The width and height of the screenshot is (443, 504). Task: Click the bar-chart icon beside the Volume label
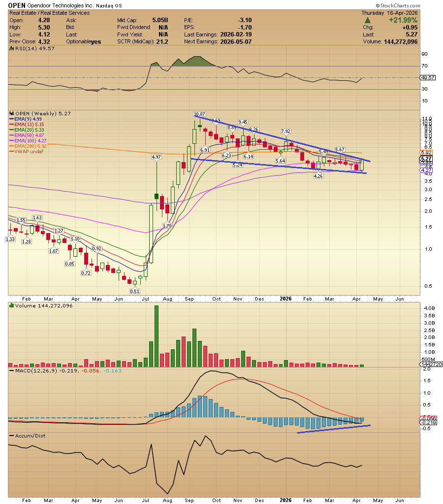[11, 305]
